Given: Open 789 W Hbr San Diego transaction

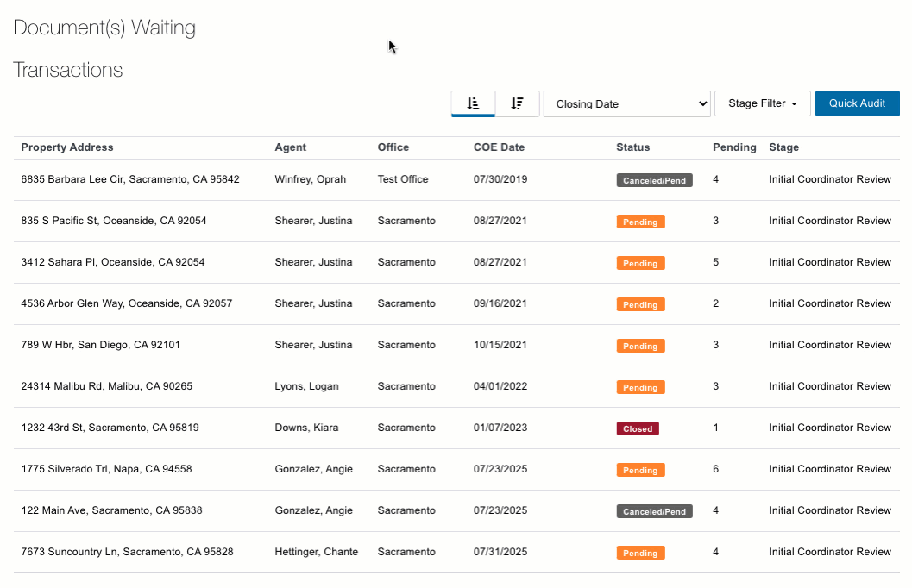Looking at the screenshot, I should point(101,345).
